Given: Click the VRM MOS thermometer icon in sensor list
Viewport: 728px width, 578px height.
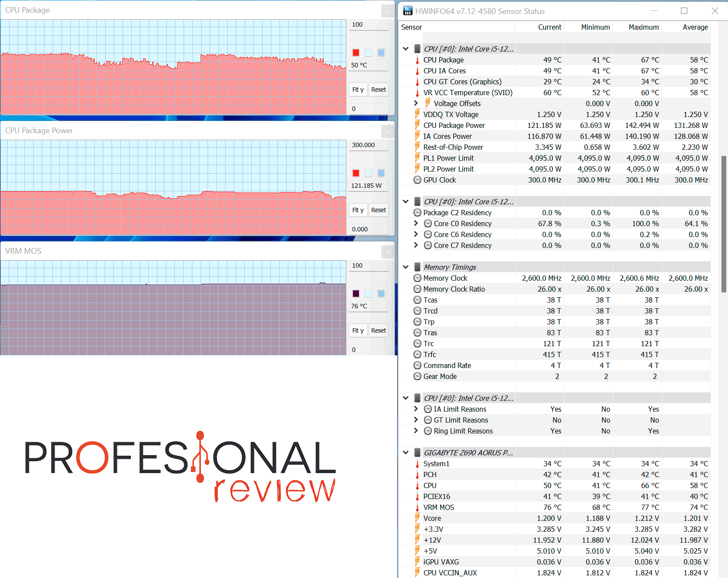Looking at the screenshot, I should 417,507.
